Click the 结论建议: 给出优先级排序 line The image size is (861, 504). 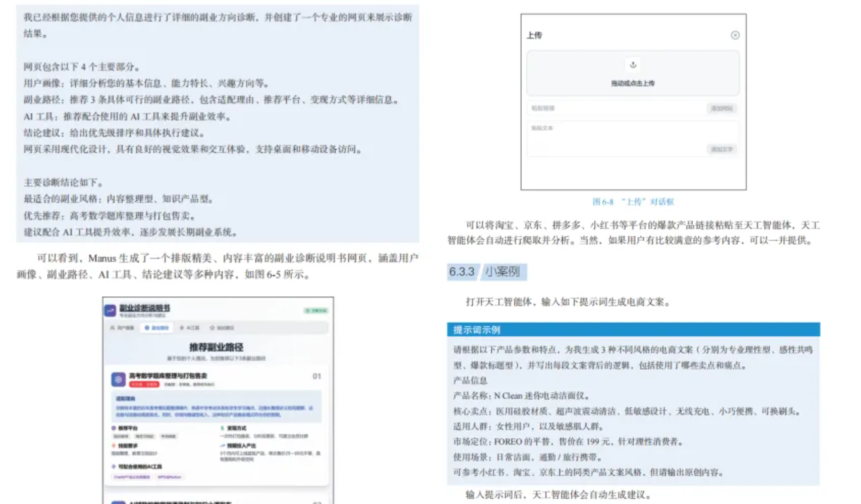(114, 133)
